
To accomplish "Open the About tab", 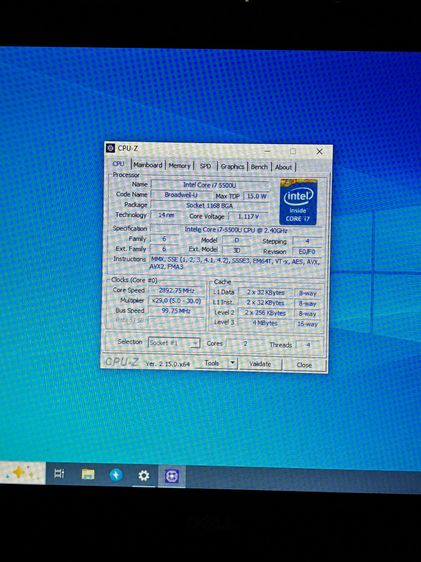I will click(283, 167).
